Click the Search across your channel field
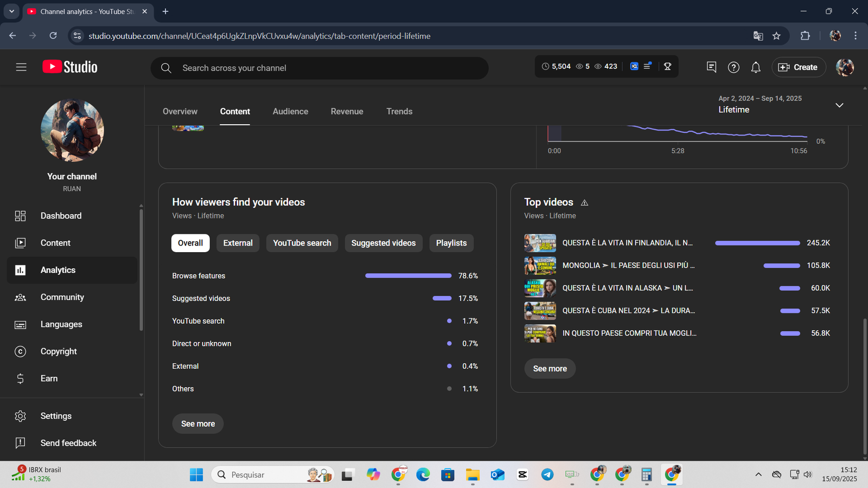Screen dimensions: 868x488 tap(325, 68)
